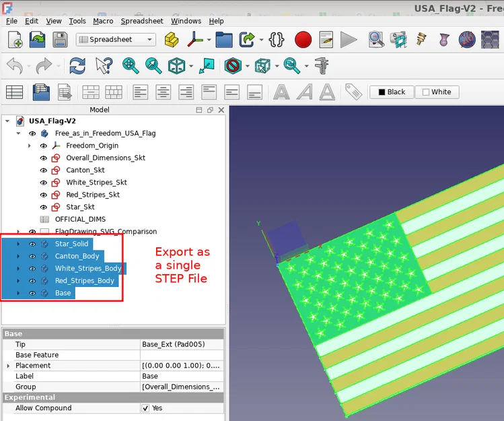Start macro recording with red circle
Screen dimensions: 504x421
[303, 40]
